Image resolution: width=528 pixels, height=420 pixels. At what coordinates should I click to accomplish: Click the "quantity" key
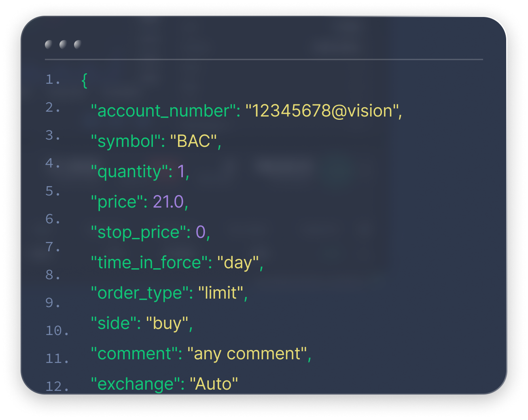(129, 172)
